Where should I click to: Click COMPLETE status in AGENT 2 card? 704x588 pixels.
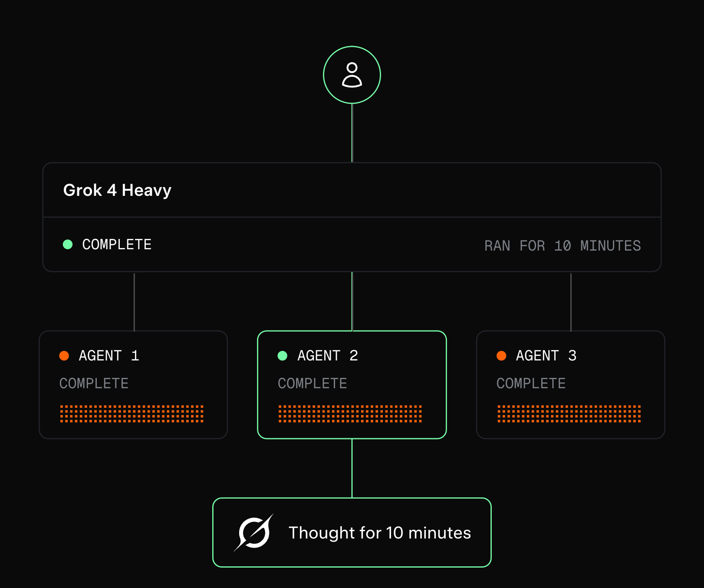pos(313,383)
